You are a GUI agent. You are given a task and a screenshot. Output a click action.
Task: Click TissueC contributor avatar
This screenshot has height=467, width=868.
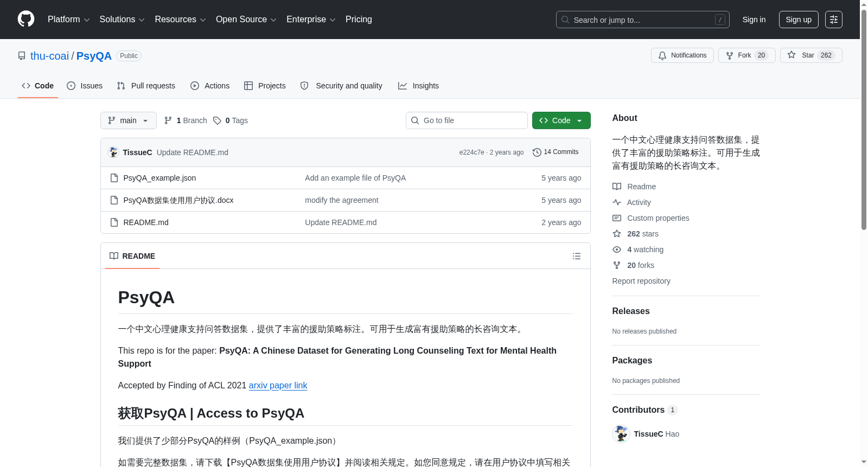[x=621, y=434]
